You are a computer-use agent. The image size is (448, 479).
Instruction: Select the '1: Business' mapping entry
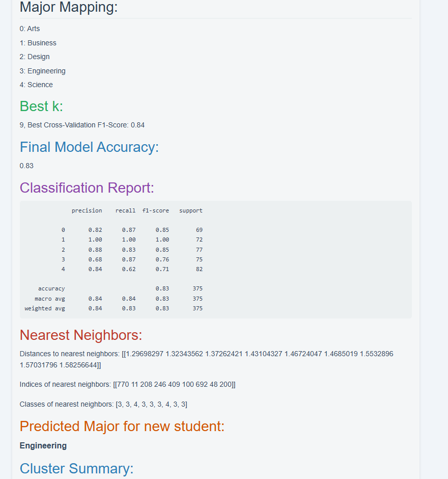38,43
